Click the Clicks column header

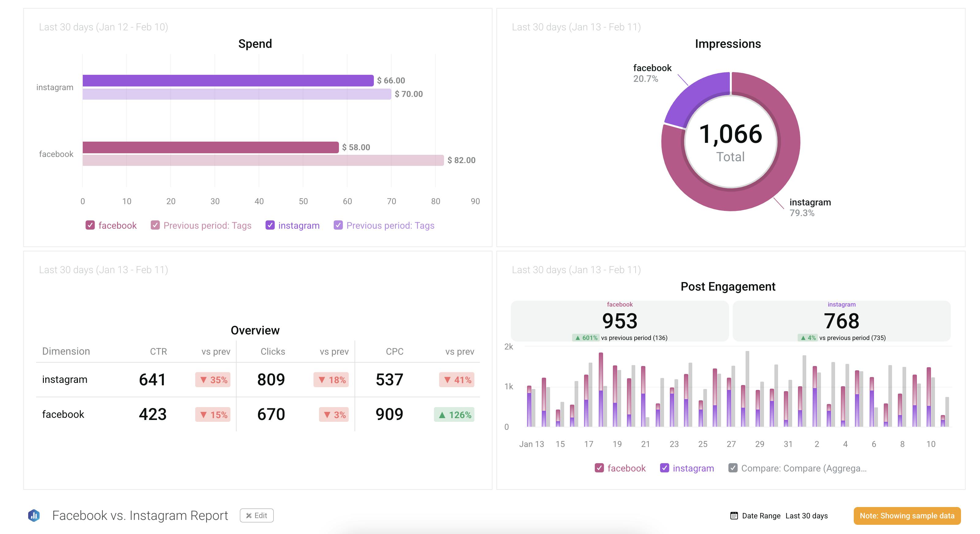(x=273, y=351)
